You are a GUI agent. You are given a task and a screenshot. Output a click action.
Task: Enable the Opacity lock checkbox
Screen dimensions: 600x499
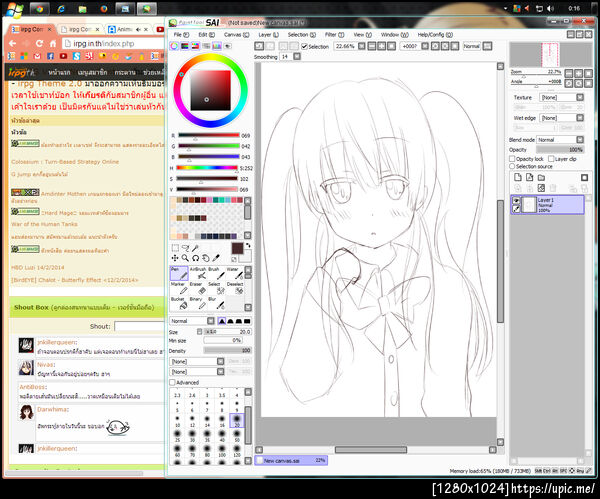(512, 158)
